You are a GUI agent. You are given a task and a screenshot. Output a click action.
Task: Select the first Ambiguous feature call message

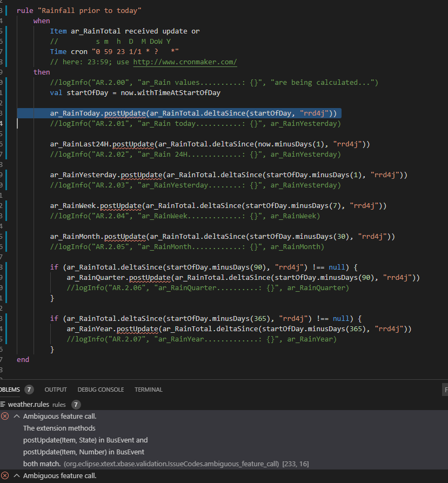pos(60,417)
